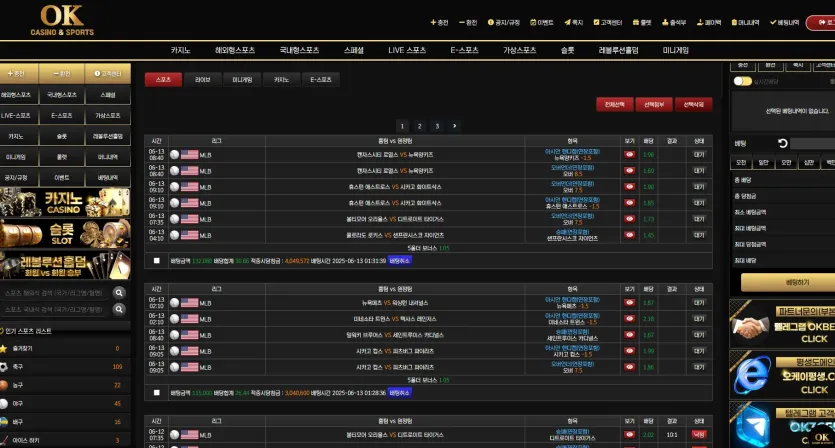This screenshot has height=448, width=835.
Task: Open 레볼루션홀덤 in main navigation bar
Action: (618, 50)
